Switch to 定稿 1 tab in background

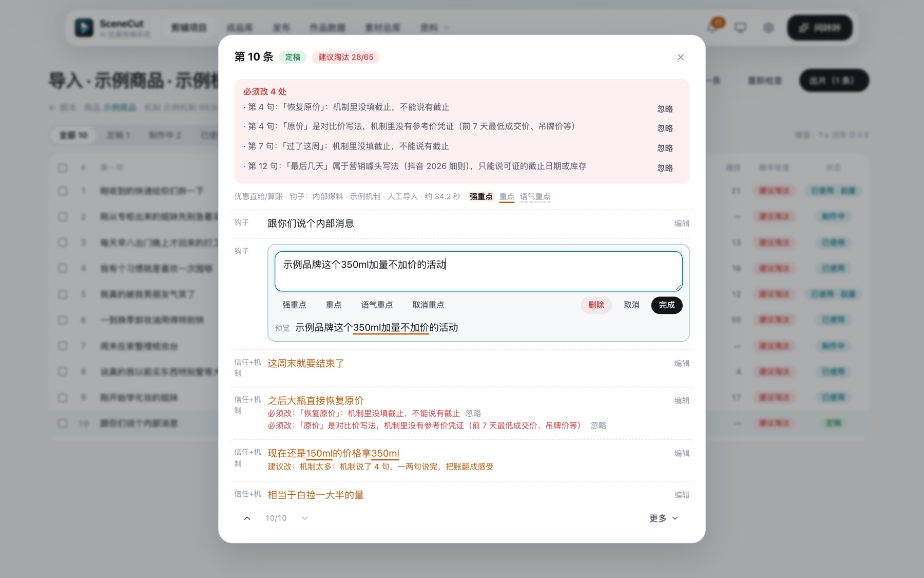click(x=118, y=135)
